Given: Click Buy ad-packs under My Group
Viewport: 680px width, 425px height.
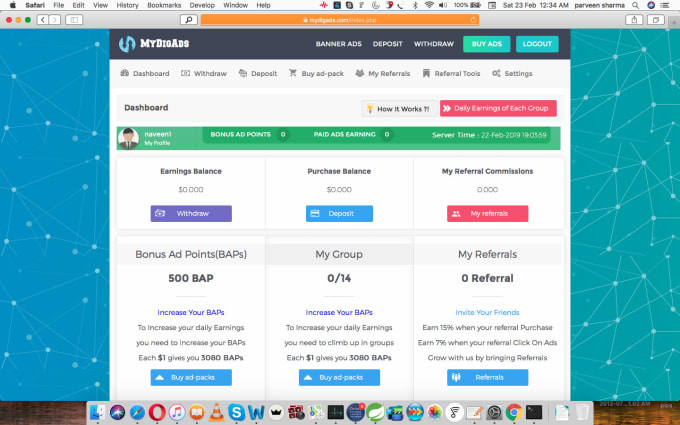Looking at the screenshot, I should [339, 377].
